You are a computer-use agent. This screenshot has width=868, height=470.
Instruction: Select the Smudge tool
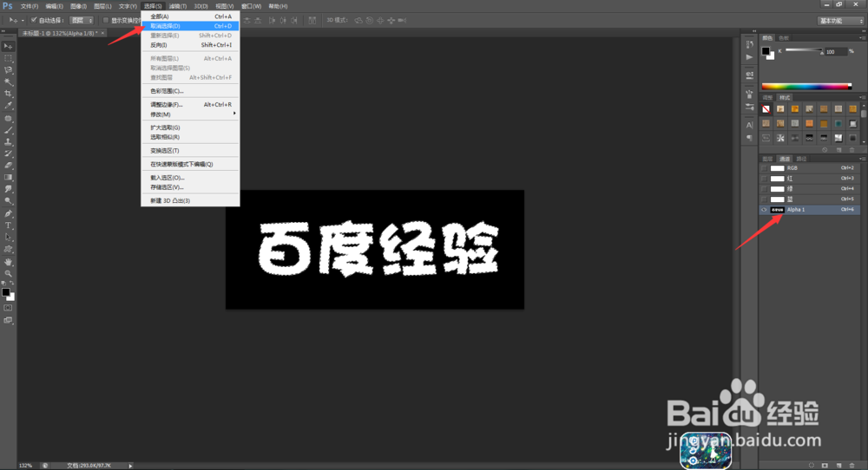9,189
